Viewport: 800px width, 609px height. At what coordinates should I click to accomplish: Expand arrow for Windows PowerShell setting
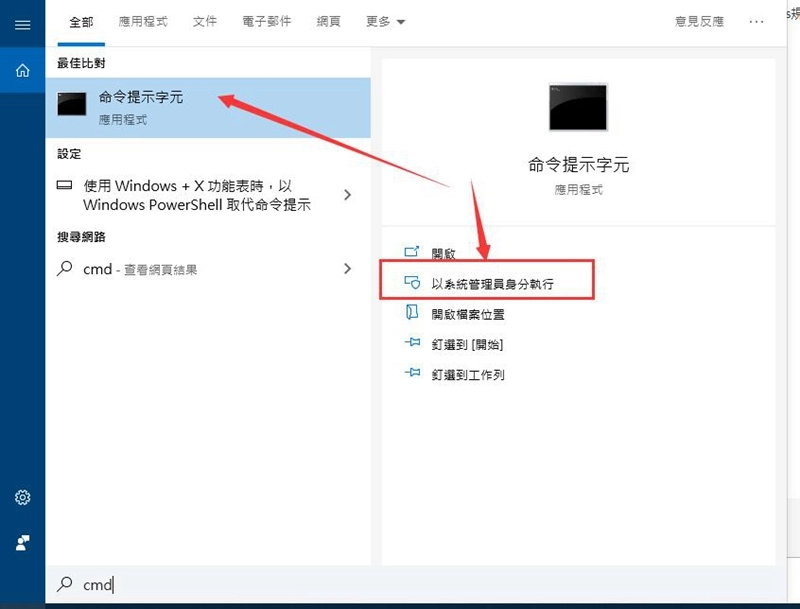(347, 195)
